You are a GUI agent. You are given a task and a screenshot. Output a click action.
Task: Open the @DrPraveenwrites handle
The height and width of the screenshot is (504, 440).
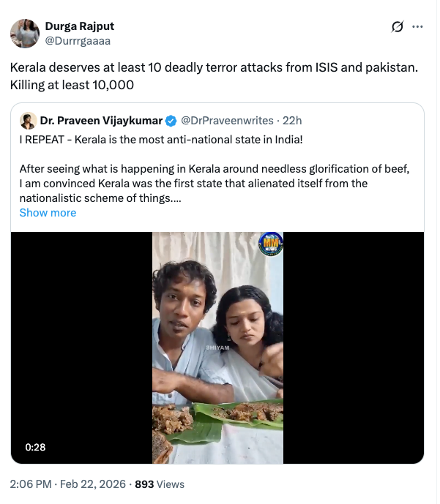pos(227,121)
